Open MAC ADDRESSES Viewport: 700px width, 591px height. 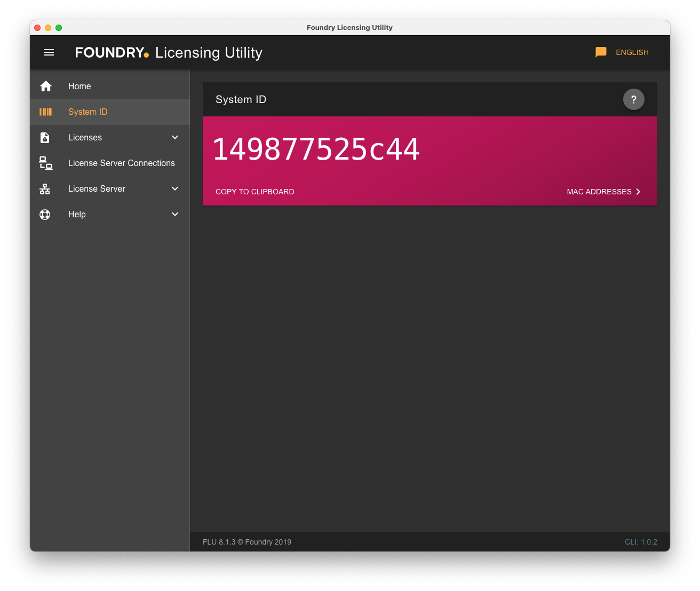click(603, 192)
